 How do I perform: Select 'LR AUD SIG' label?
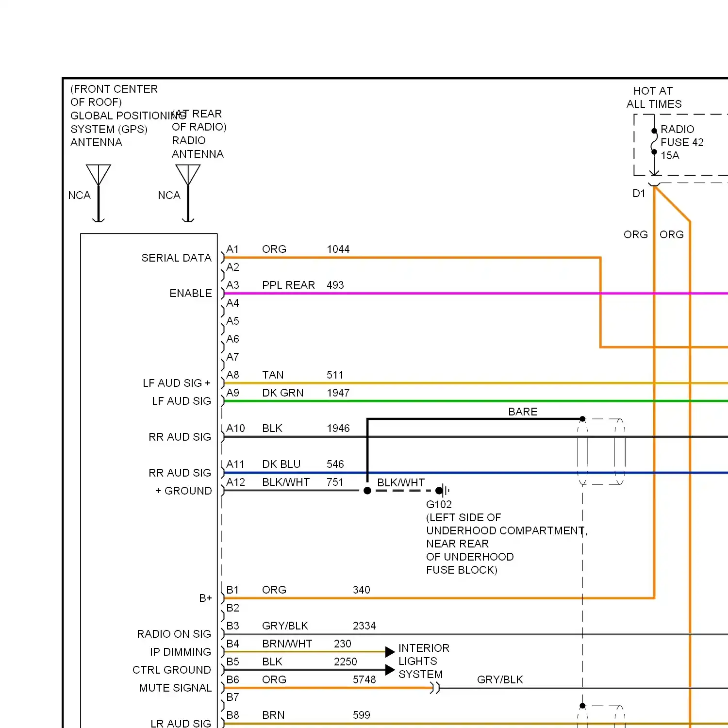(181, 723)
